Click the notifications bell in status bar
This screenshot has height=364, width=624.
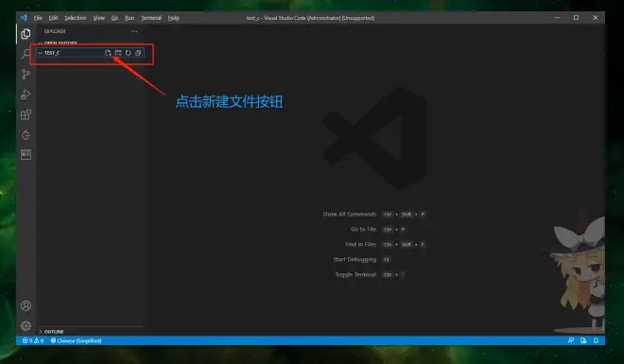597,340
